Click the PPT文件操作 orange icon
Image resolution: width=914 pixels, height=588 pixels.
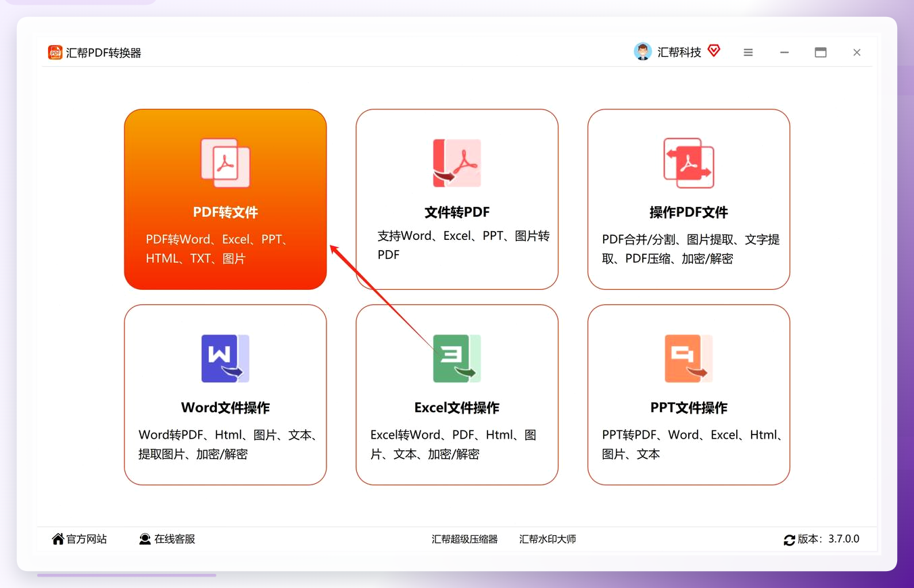(689, 359)
